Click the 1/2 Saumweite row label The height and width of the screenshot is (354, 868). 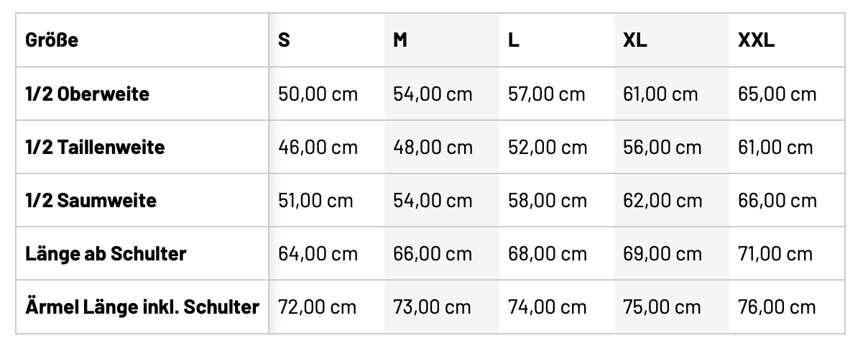[91, 200]
